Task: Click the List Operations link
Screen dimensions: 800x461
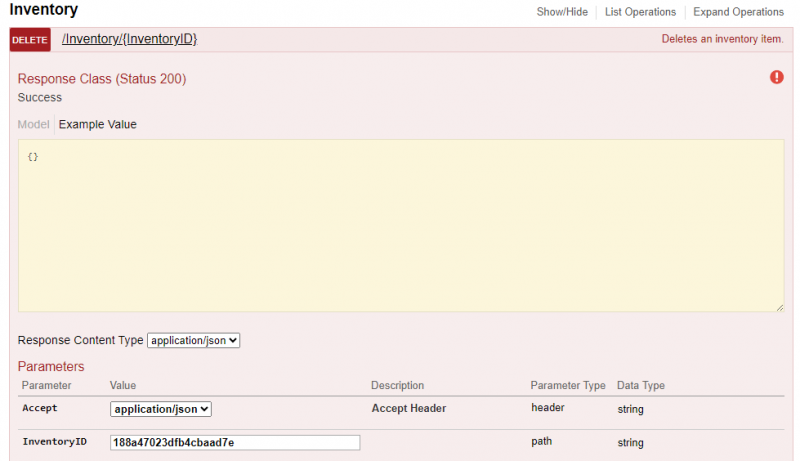Action: (x=640, y=12)
